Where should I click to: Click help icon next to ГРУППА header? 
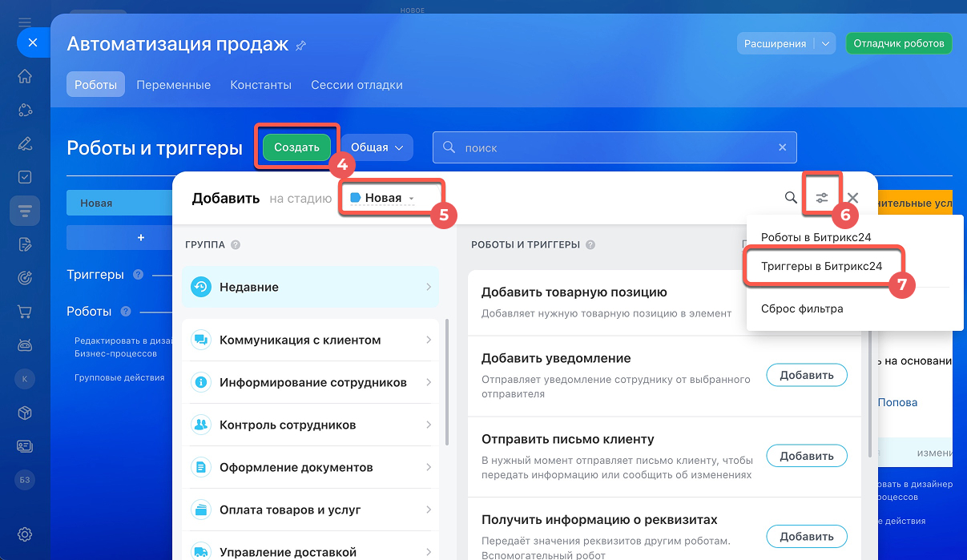[236, 245]
